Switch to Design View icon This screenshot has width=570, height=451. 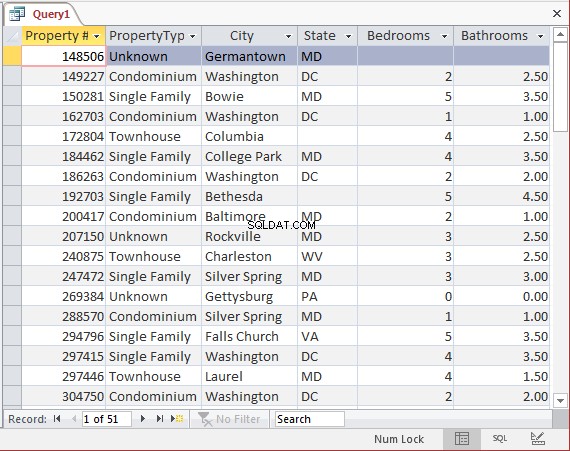538,439
